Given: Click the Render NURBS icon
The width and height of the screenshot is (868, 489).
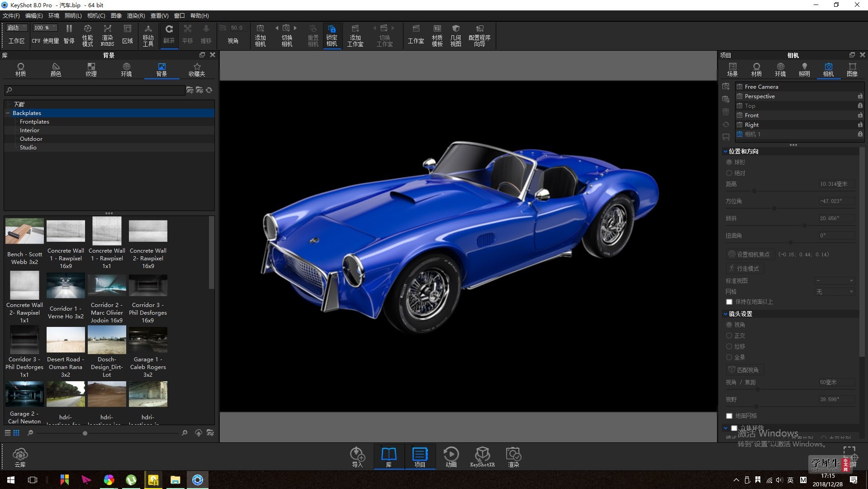Looking at the screenshot, I should (107, 35).
